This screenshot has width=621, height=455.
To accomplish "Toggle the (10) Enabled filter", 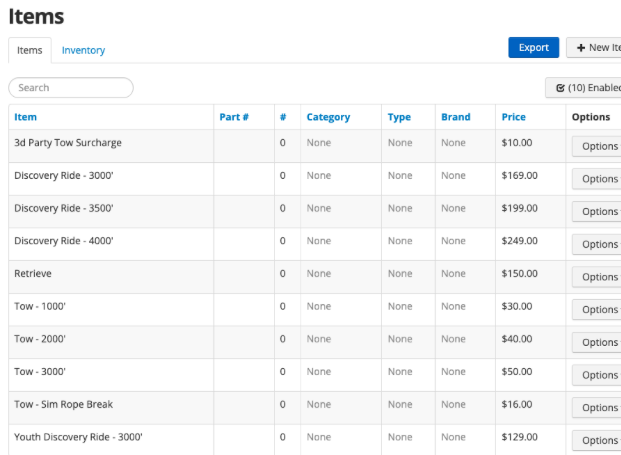I will point(583,88).
